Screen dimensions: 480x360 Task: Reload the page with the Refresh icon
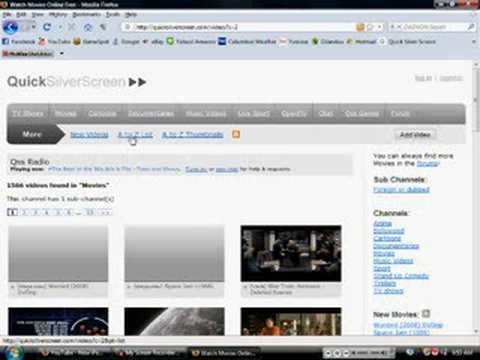tap(47, 27)
